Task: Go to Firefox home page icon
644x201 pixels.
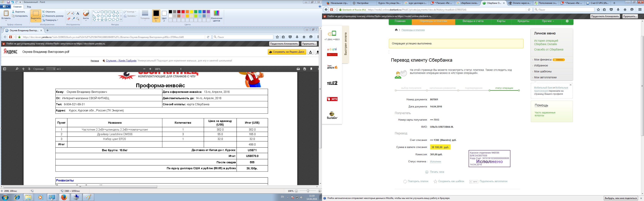Action: pos(625,10)
